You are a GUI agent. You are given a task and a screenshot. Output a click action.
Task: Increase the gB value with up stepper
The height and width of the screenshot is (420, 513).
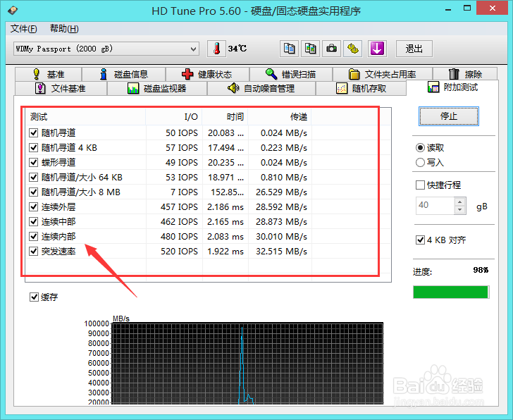click(460, 202)
